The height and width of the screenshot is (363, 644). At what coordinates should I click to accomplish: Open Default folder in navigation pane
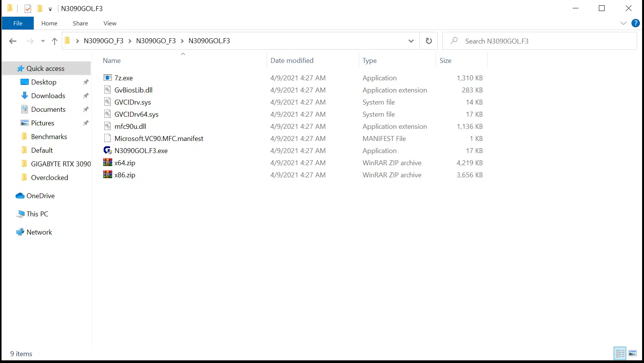click(42, 150)
